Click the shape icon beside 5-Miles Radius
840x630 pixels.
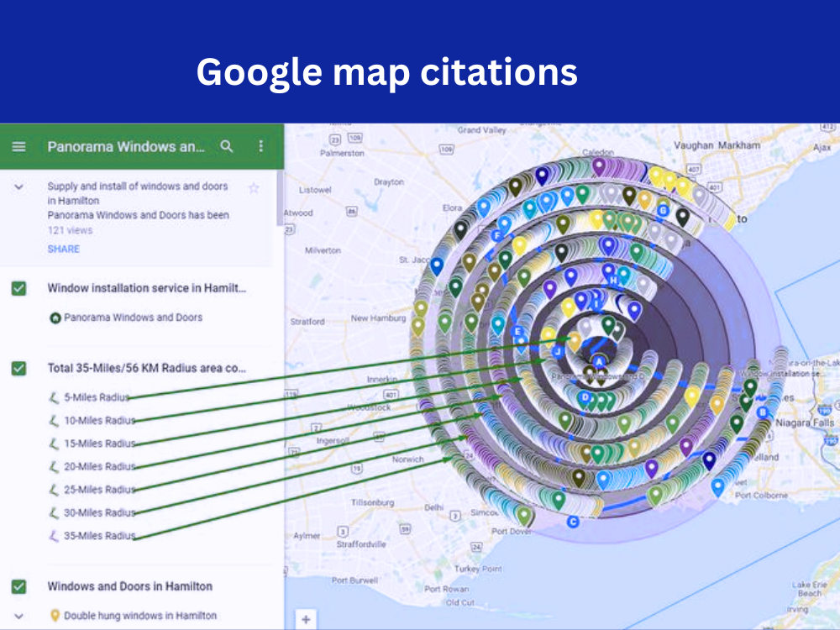pyautogui.click(x=53, y=397)
